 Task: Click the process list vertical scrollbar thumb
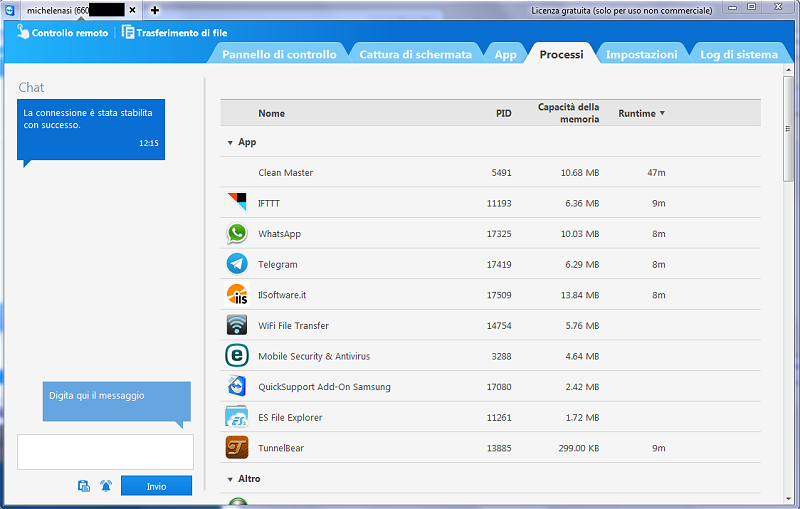(788, 129)
